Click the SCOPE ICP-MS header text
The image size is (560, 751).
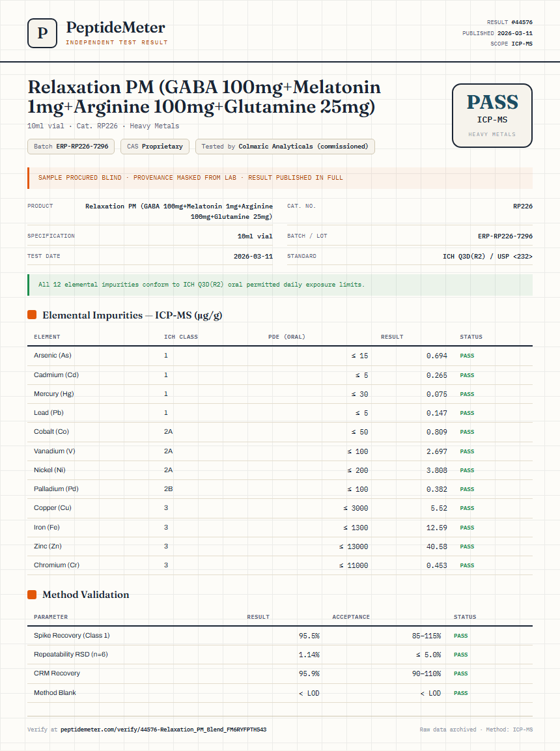(511, 44)
